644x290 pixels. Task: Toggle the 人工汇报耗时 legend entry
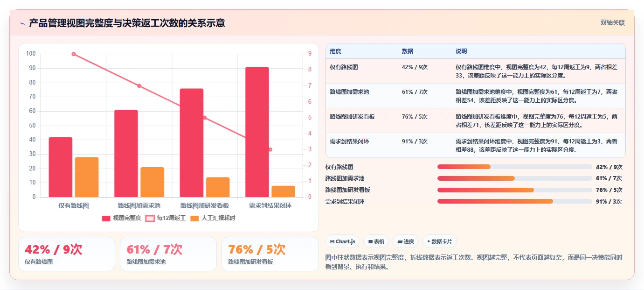[212, 218]
